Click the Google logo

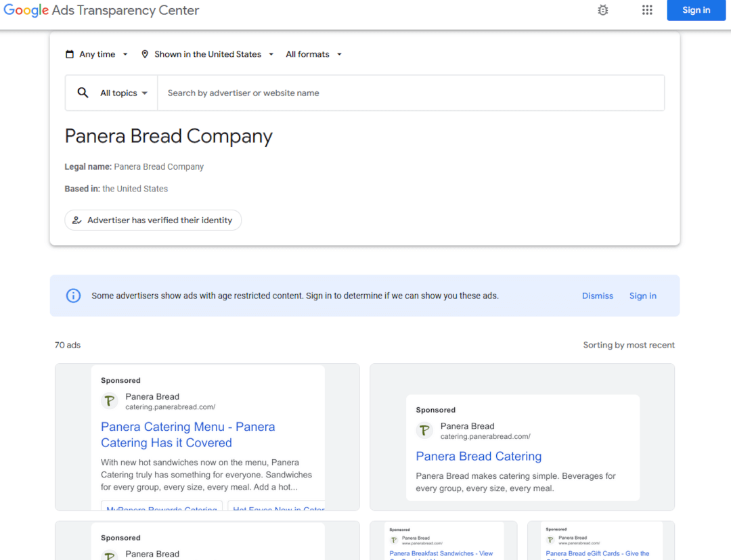[x=26, y=10]
